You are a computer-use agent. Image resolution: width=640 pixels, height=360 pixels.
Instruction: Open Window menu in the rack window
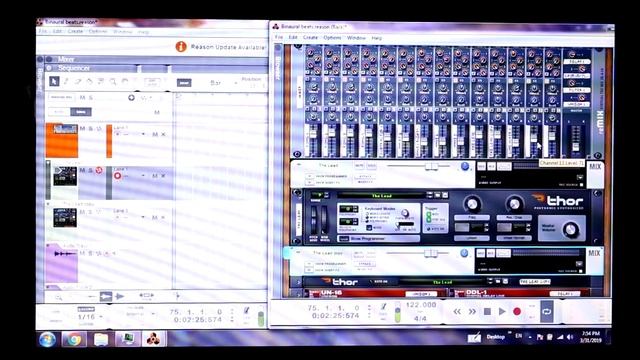(x=356, y=38)
